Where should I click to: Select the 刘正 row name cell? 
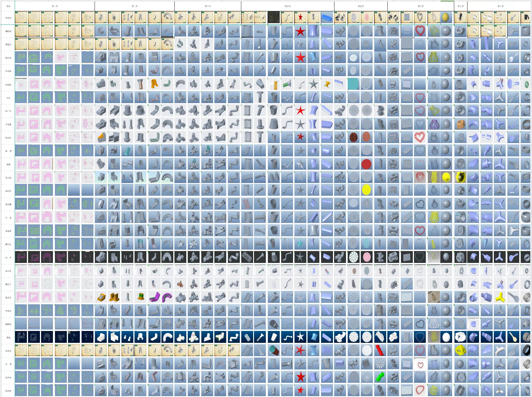click(8, 98)
